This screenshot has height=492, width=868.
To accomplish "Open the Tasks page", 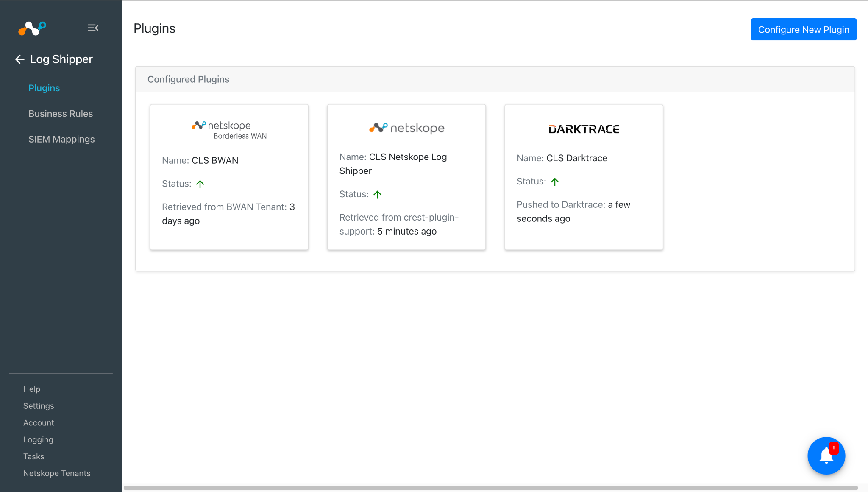I will coord(33,456).
